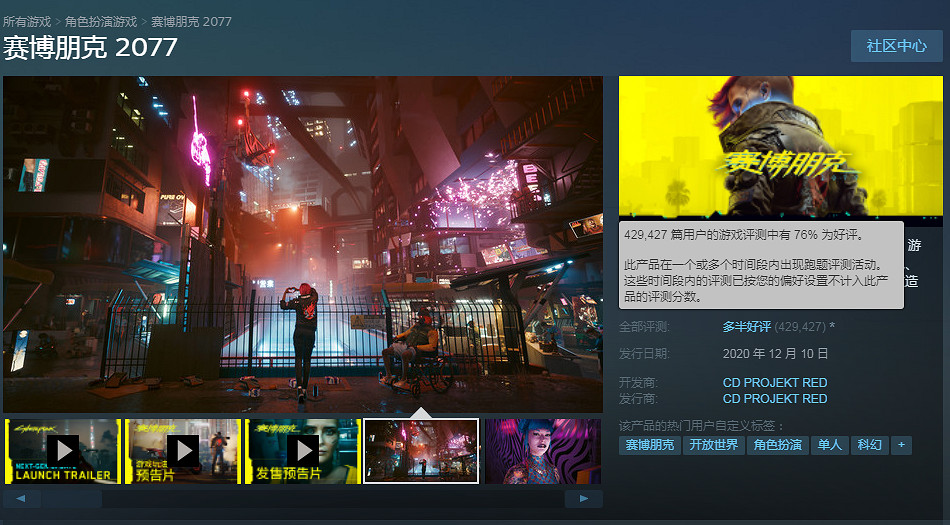This screenshot has width=950, height=525.
Task: Select the 科幻 tag
Action: pos(869,445)
